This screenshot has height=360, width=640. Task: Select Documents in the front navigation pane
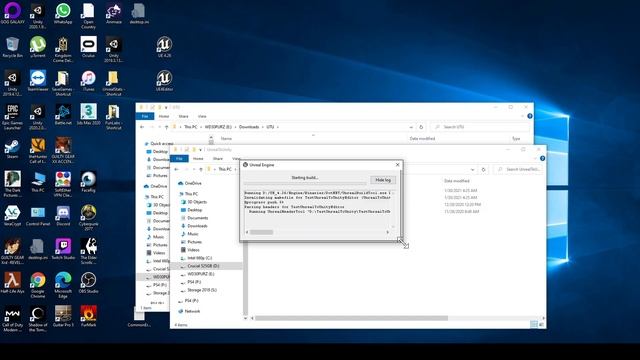194,218
